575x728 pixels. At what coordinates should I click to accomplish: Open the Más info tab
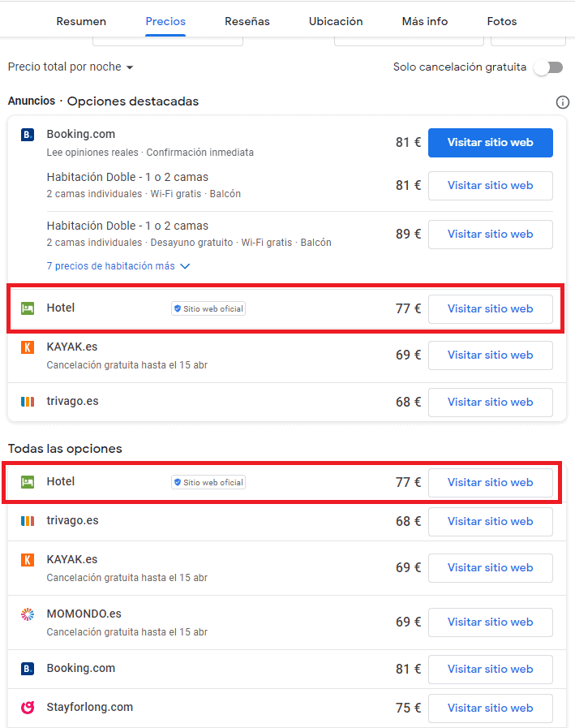[x=425, y=21]
